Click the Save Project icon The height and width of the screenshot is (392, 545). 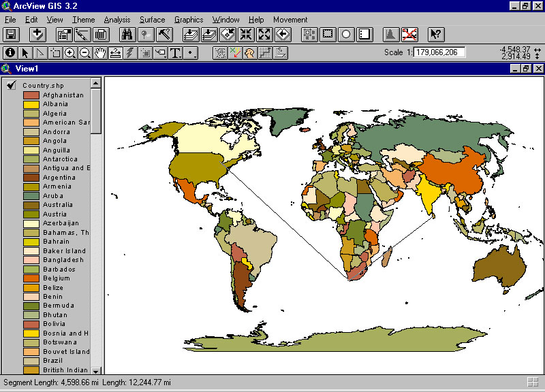point(11,34)
